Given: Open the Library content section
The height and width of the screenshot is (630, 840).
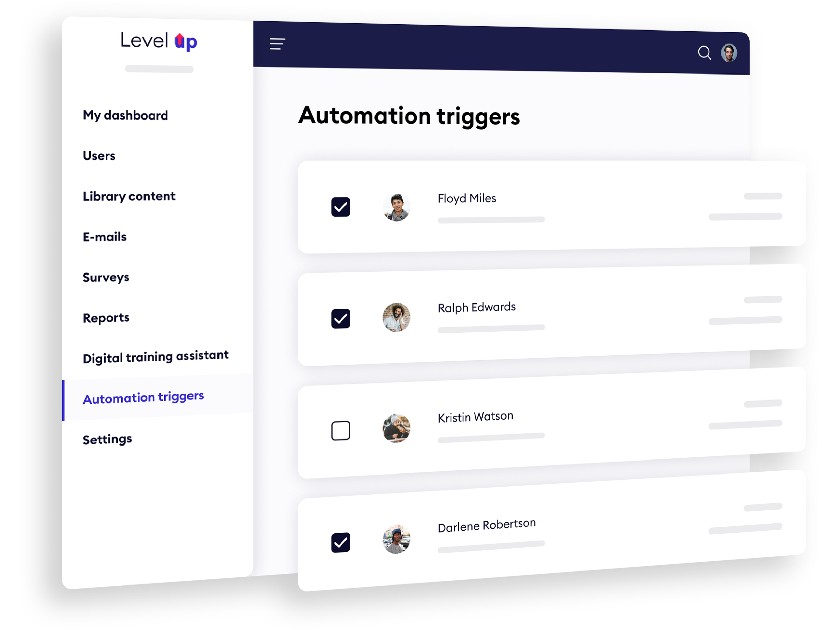Looking at the screenshot, I should coord(130,196).
